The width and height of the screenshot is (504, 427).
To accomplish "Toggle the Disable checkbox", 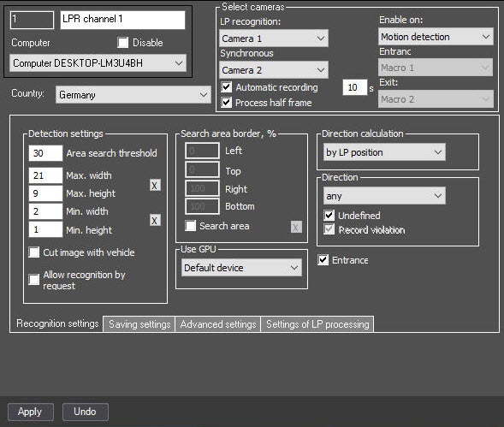I will [x=122, y=43].
